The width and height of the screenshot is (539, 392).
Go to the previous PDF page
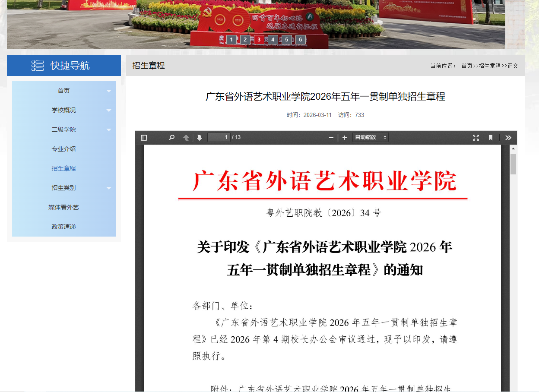click(185, 137)
